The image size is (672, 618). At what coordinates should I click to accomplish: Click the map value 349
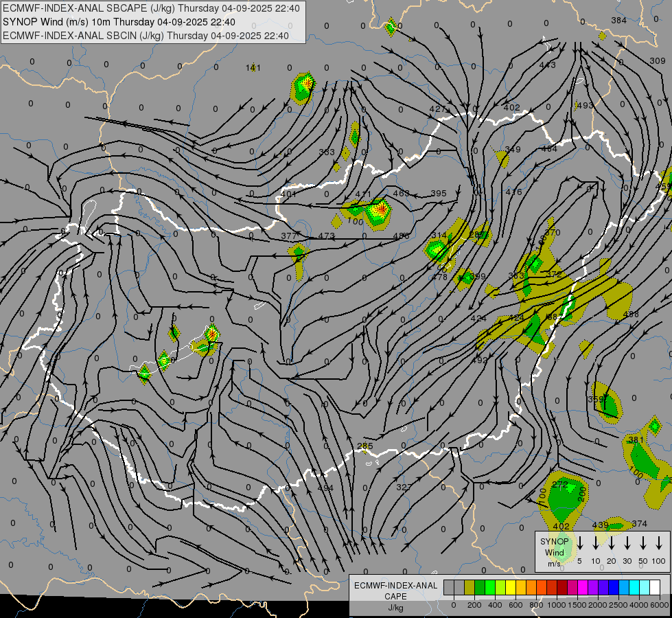513,149
